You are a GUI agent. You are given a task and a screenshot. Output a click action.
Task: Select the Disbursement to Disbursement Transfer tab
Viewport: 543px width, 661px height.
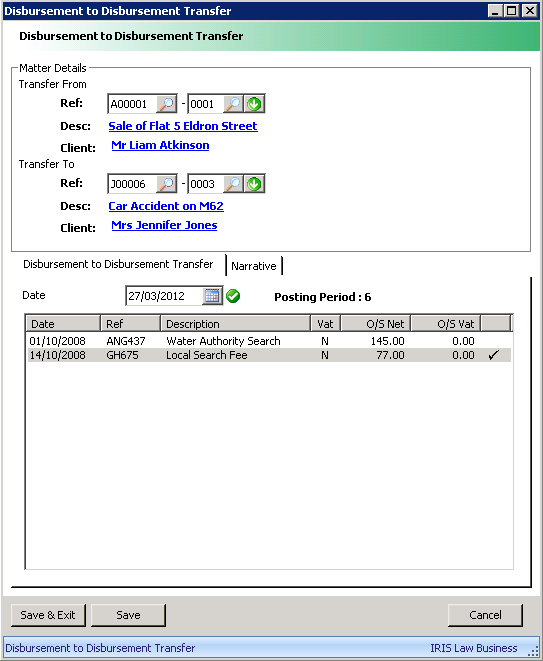(118, 264)
